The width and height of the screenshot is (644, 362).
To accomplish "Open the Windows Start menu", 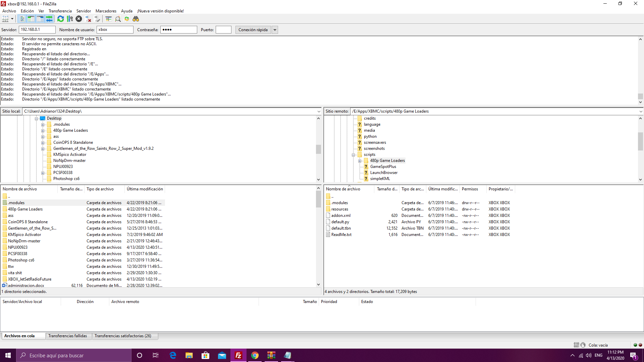I will point(8,355).
